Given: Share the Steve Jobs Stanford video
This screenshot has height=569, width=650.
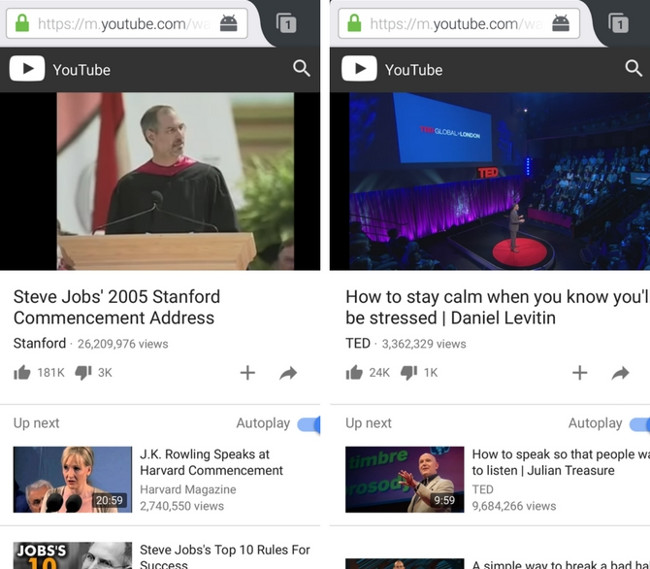Looking at the screenshot, I should tap(288, 373).
